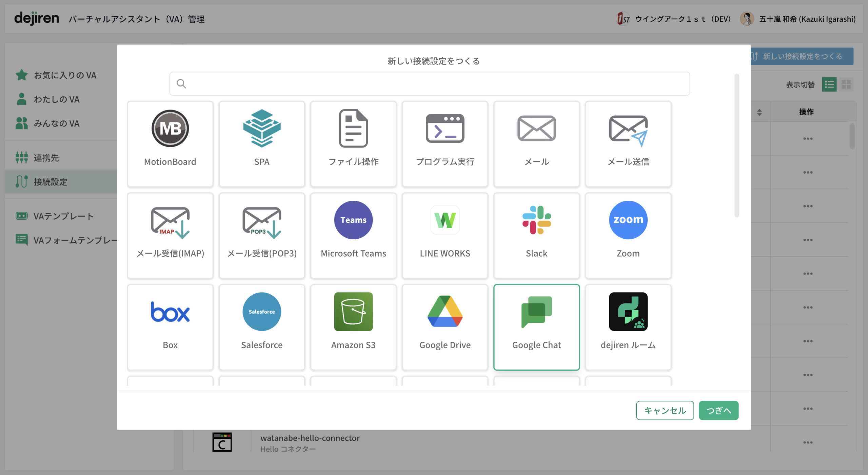Click the background list scrollbar
The image size is (868, 475).
pyautogui.click(x=852, y=136)
